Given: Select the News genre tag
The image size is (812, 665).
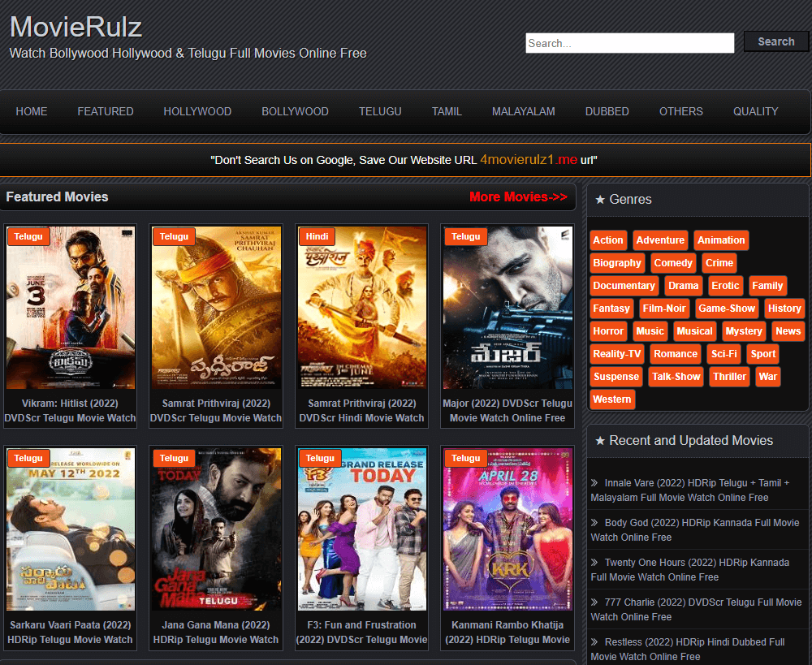Looking at the screenshot, I should pos(788,331).
